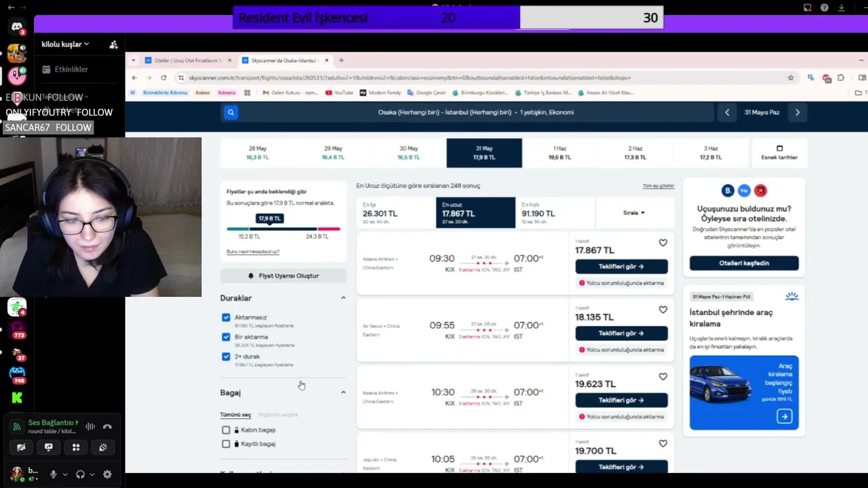Start an activity in Discord voice panel

tap(76, 447)
